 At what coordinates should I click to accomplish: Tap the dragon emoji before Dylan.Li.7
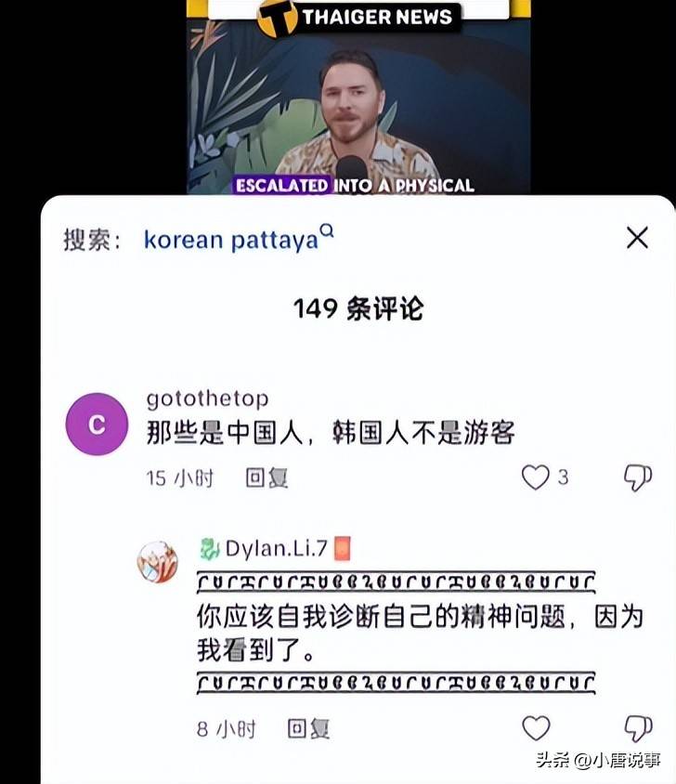click(210, 548)
